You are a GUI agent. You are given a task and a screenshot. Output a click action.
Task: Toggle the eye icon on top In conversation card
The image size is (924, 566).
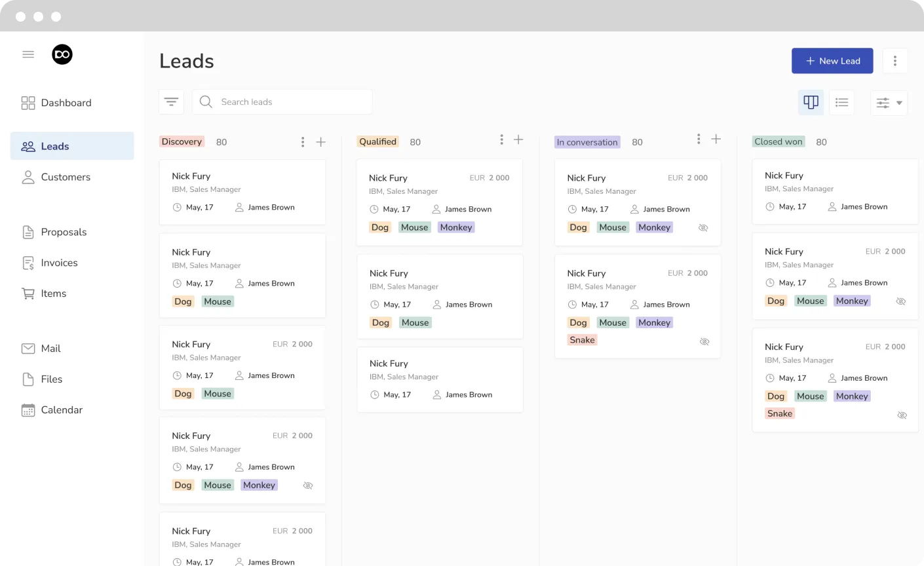click(x=703, y=227)
